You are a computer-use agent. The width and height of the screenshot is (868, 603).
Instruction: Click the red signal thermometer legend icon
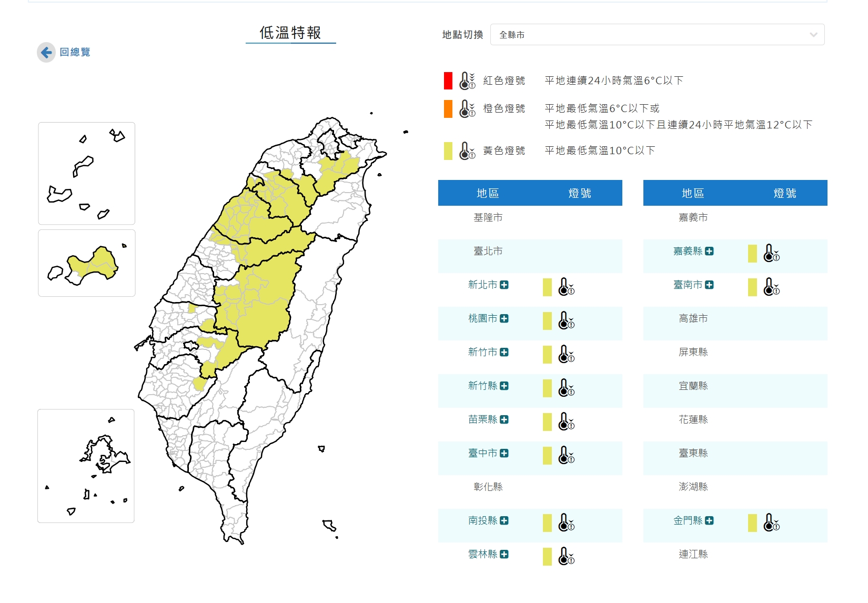(467, 81)
